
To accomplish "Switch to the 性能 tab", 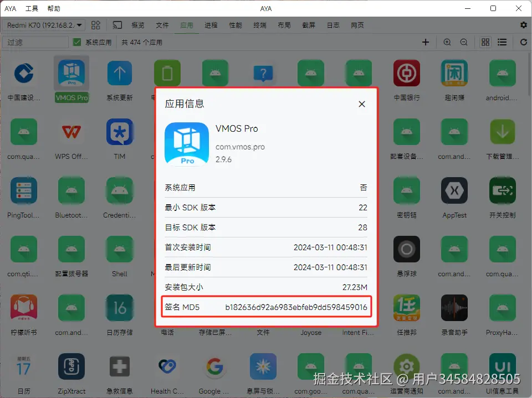I will pos(236,25).
